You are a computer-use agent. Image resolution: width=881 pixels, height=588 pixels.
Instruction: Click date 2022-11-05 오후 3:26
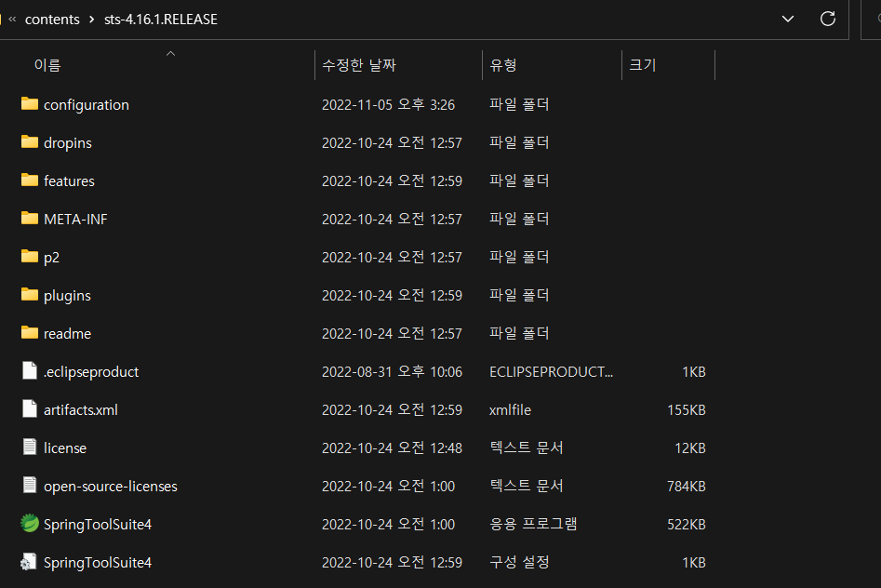[388, 104]
